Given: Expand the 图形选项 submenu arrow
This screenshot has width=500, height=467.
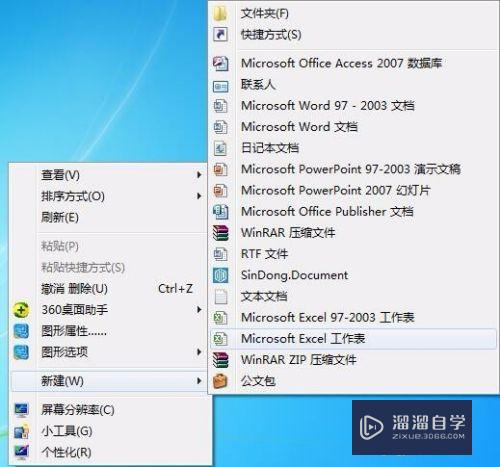Looking at the screenshot, I should tap(199, 352).
